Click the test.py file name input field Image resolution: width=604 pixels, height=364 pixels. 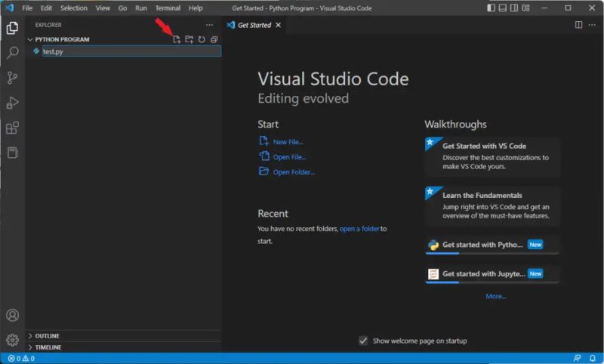[x=131, y=51]
